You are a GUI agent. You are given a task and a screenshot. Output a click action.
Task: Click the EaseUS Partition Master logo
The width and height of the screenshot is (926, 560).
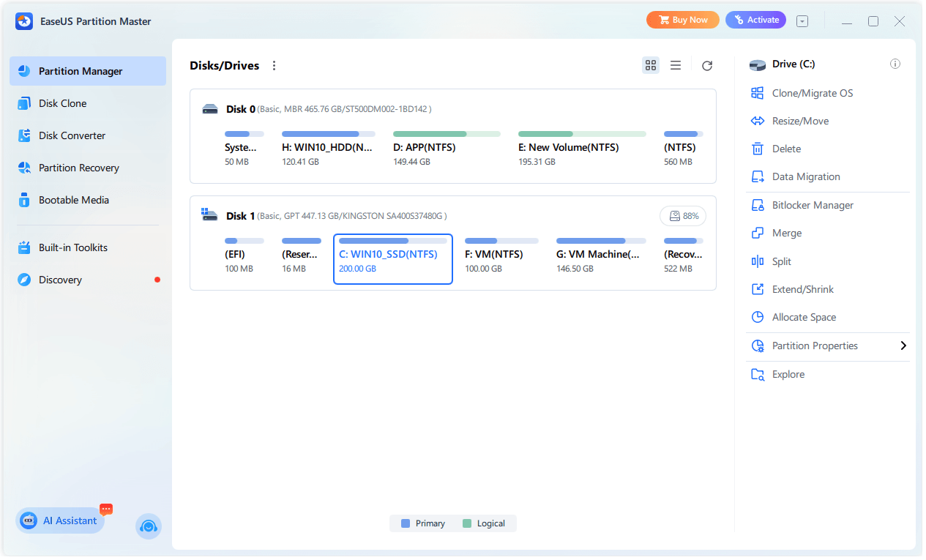coord(24,21)
